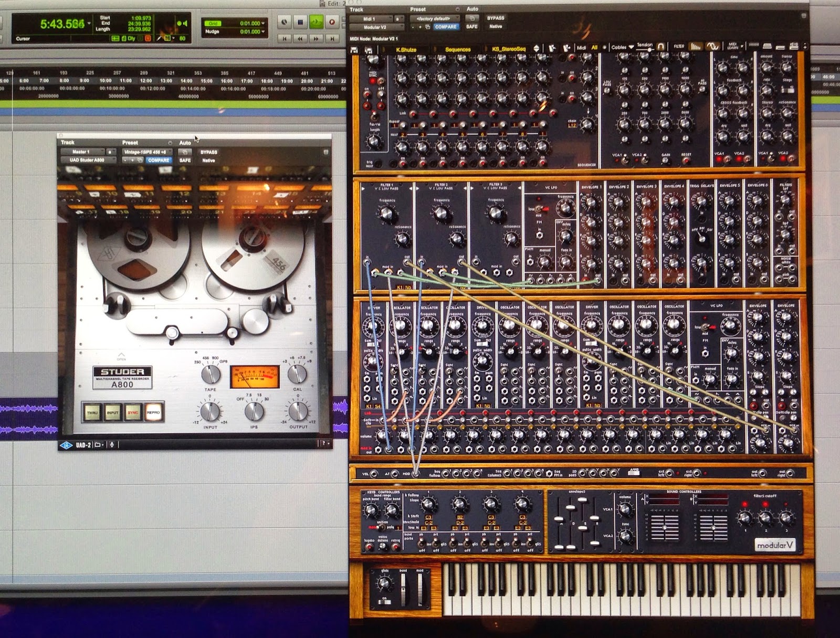Click the OPEN arrow on Studer panel
The width and height of the screenshot is (840, 638).
[x=121, y=356]
